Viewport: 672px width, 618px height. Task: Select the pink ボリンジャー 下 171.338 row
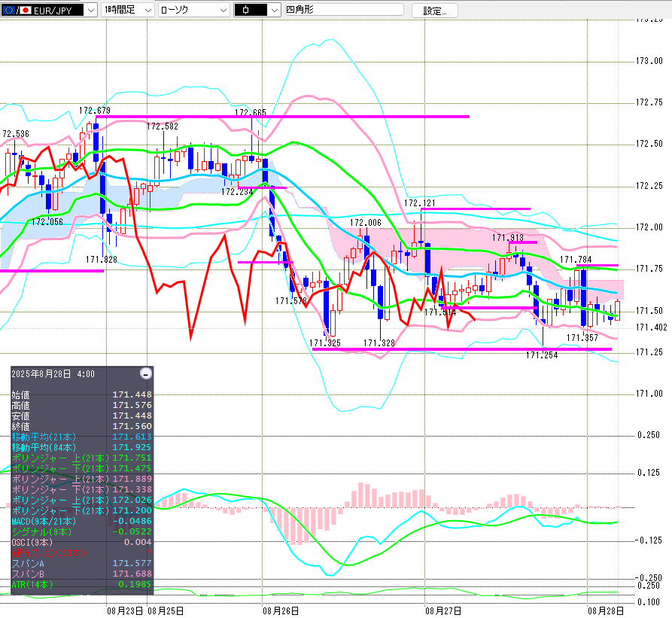coord(81,489)
